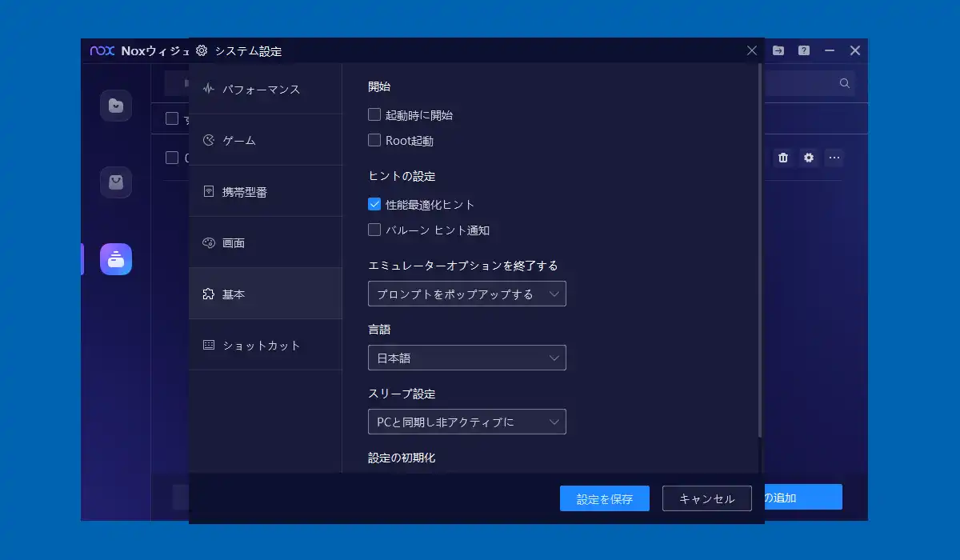Click the folder-arrow icon in the Nox title bar
This screenshot has height=560, width=960.
[778, 50]
